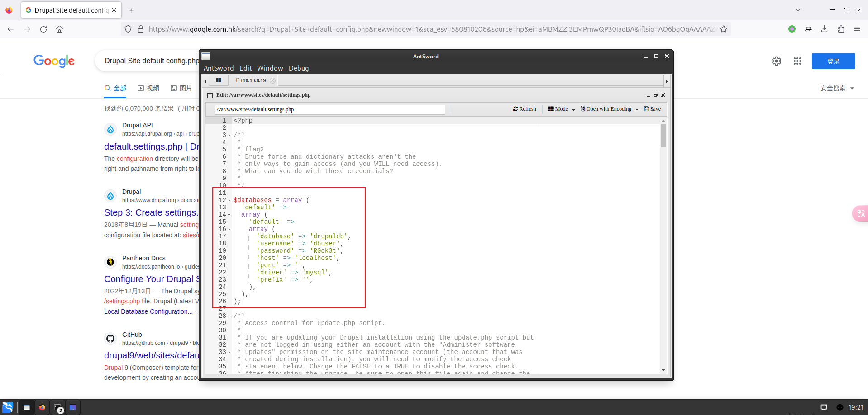Open the taskbar start menu icon

click(8, 407)
